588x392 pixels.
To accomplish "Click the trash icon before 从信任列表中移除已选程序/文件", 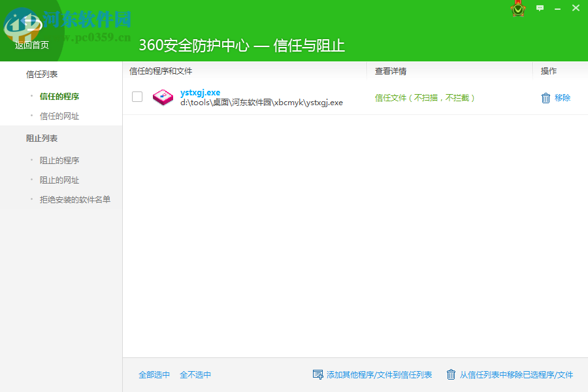I will click(x=451, y=374).
